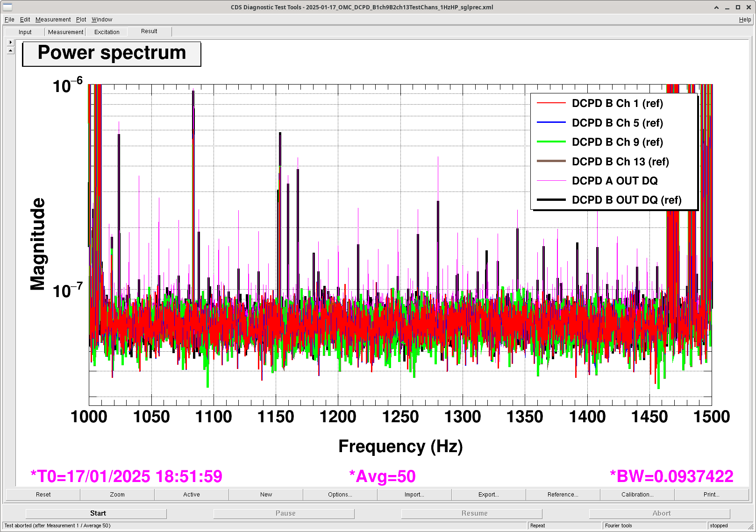Click the 'Test aborted' status message

click(x=57, y=525)
